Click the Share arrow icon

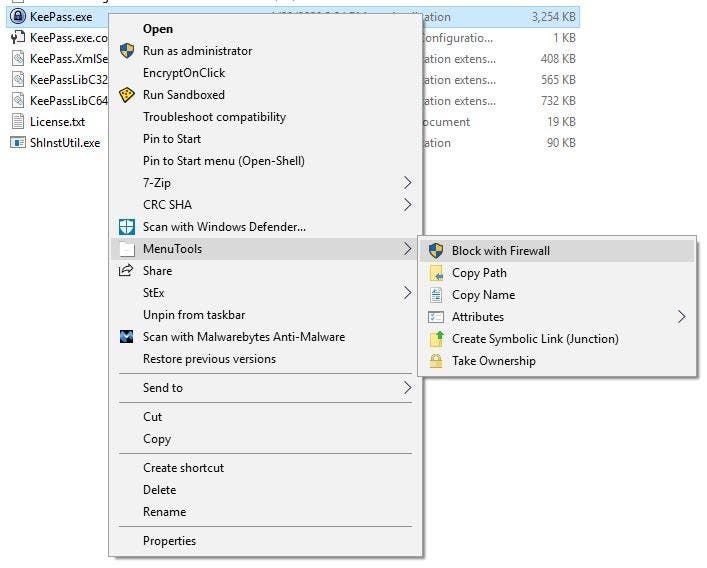coord(126,270)
